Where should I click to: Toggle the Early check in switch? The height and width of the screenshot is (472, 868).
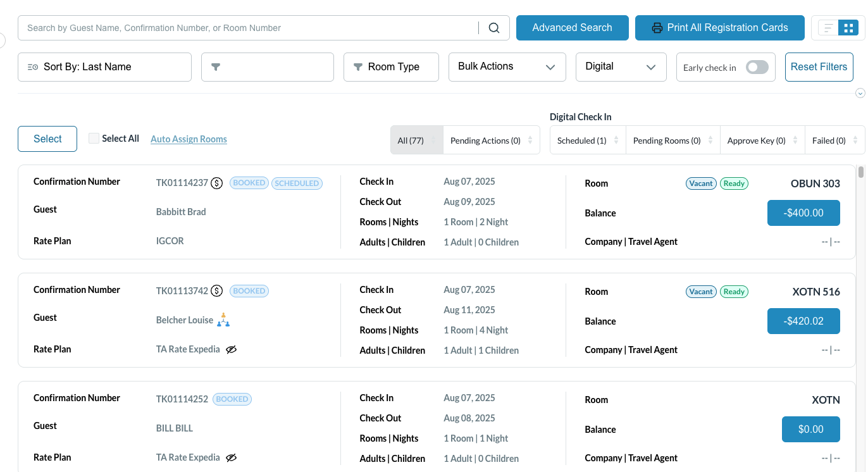pos(757,68)
